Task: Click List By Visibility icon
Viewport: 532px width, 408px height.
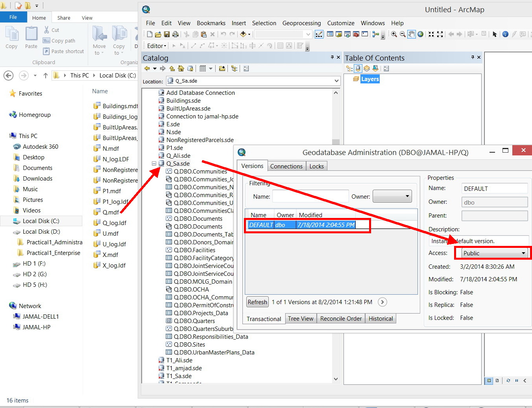Action: [x=367, y=68]
